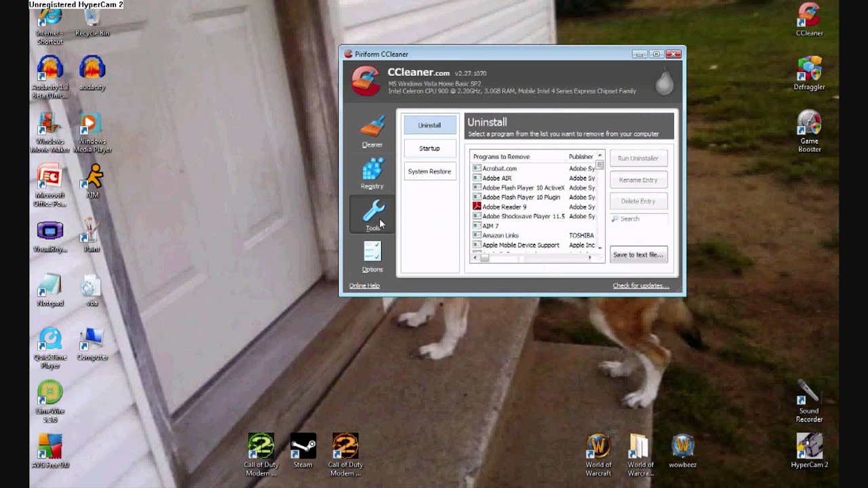Image resolution: width=868 pixels, height=488 pixels.
Task: Select the CCleaner desktop shortcut
Action: point(808,20)
